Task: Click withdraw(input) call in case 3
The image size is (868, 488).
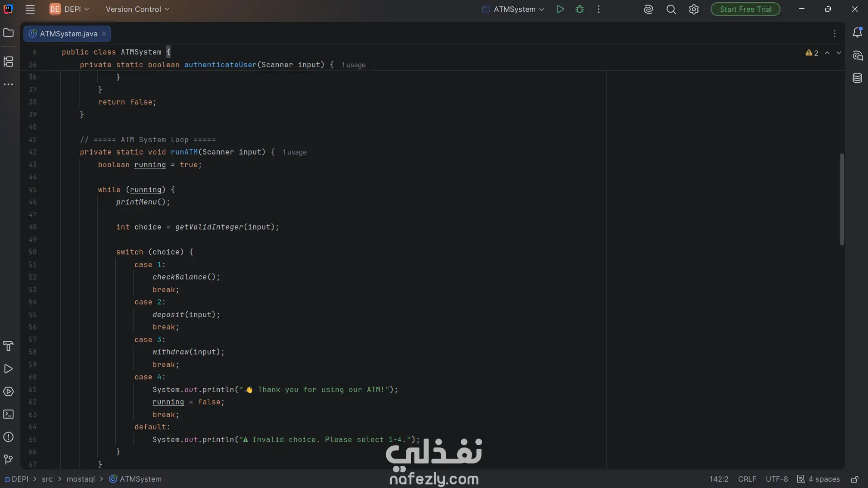Action: click(x=188, y=352)
